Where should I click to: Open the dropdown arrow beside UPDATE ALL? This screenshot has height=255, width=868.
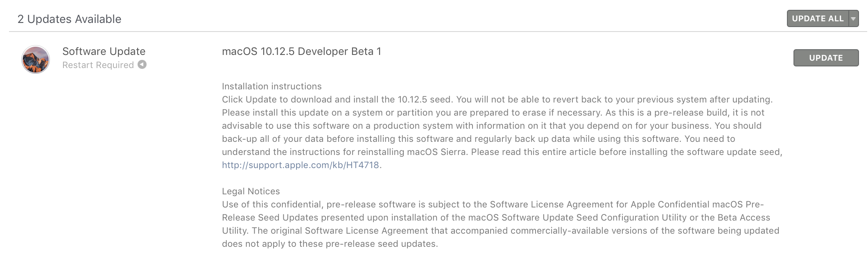point(853,19)
